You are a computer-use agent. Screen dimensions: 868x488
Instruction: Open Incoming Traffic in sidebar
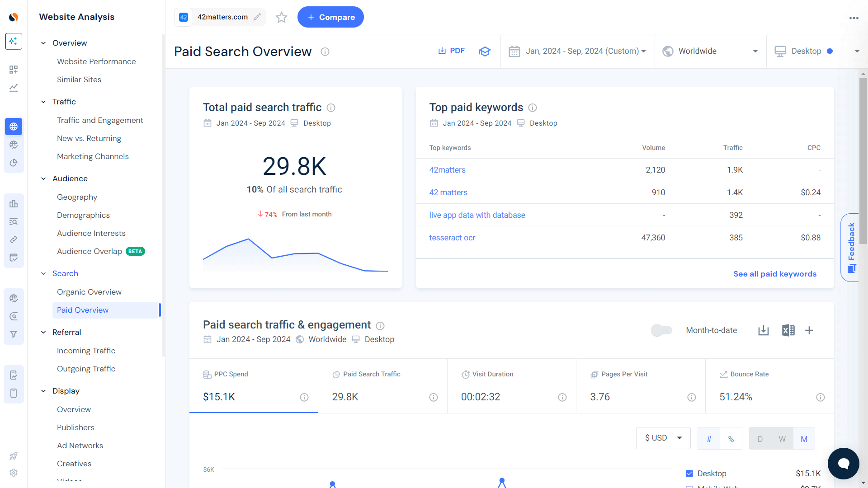tap(86, 351)
